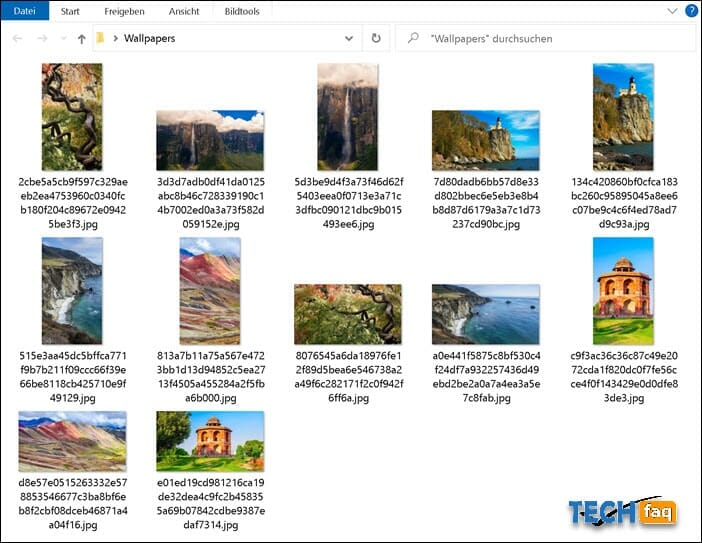702x543 pixels.
Task: Click the search magnifier icon
Action: tap(413, 38)
